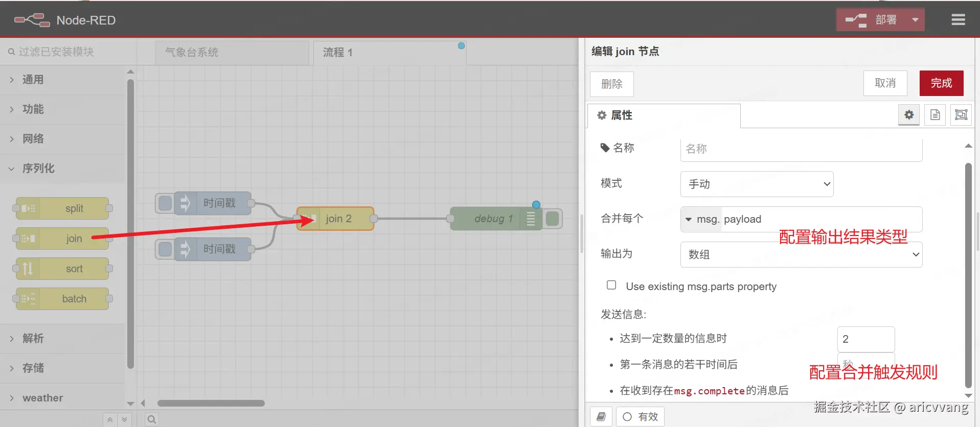Select the join 2 node on canvas
980x427 pixels.
click(335, 219)
